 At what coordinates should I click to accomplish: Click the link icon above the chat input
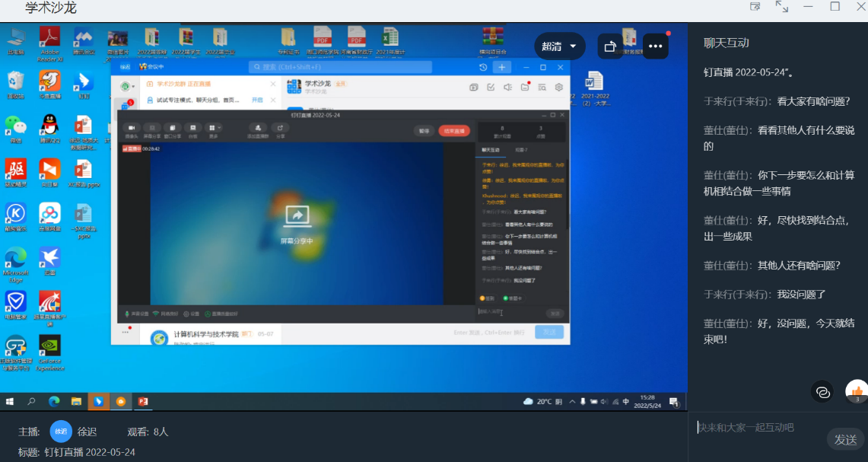pos(822,392)
